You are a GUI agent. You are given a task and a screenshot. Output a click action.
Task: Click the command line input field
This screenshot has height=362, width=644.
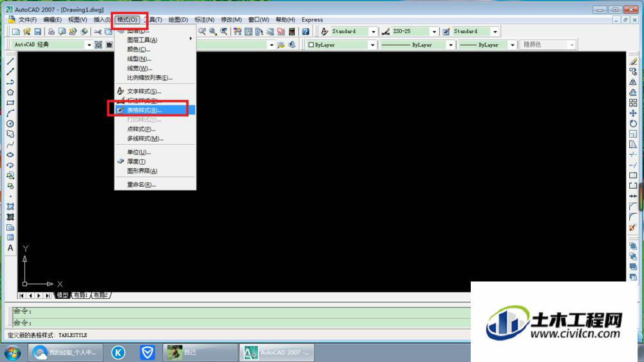pos(242,323)
